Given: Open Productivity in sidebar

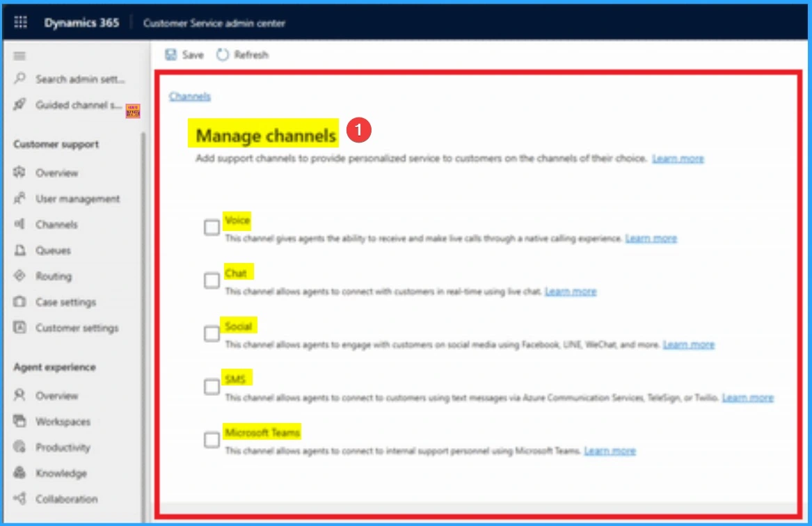Looking at the screenshot, I should [63, 447].
